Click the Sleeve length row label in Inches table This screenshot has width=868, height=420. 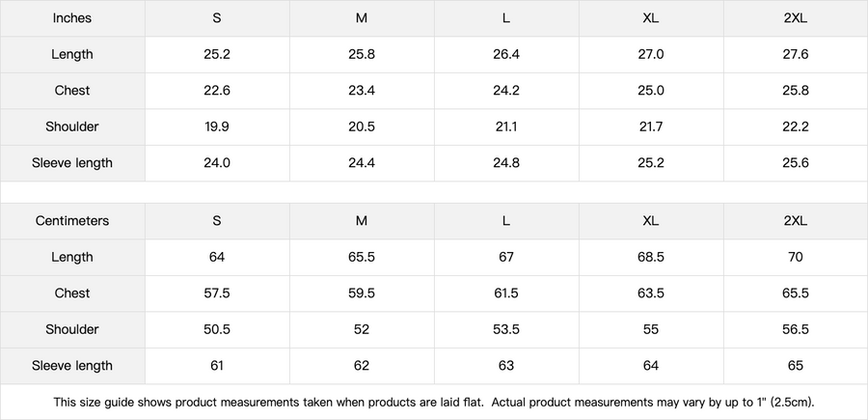(72, 163)
